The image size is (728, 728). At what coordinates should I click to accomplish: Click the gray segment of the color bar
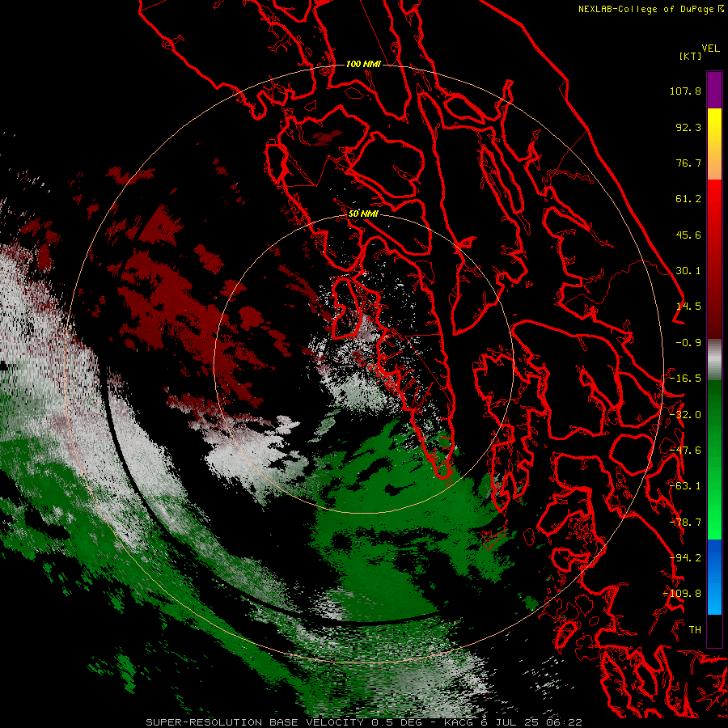tap(714, 360)
